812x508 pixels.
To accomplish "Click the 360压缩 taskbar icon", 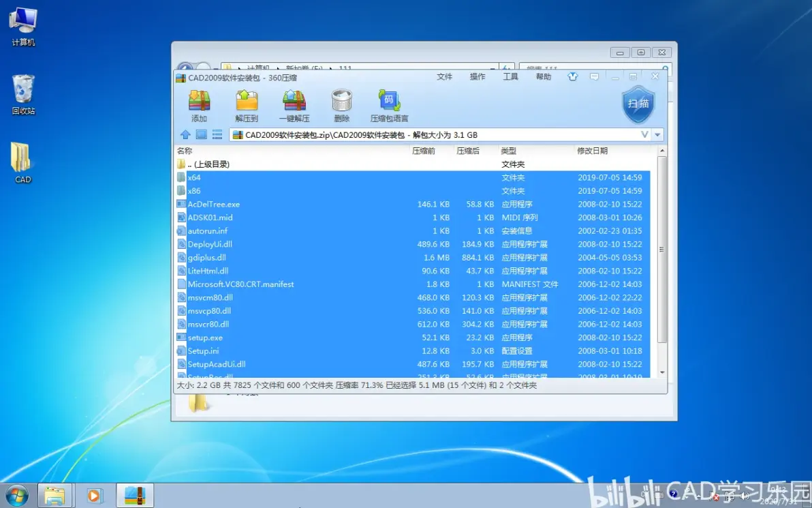I will click(x=135, y=496).
